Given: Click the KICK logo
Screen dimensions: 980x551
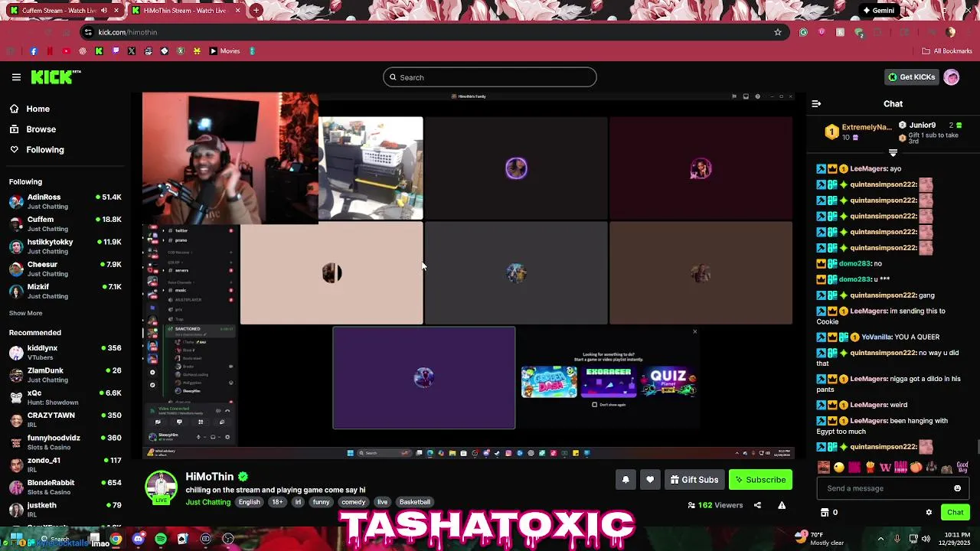Looking at the screenshot, I should 55,77.
